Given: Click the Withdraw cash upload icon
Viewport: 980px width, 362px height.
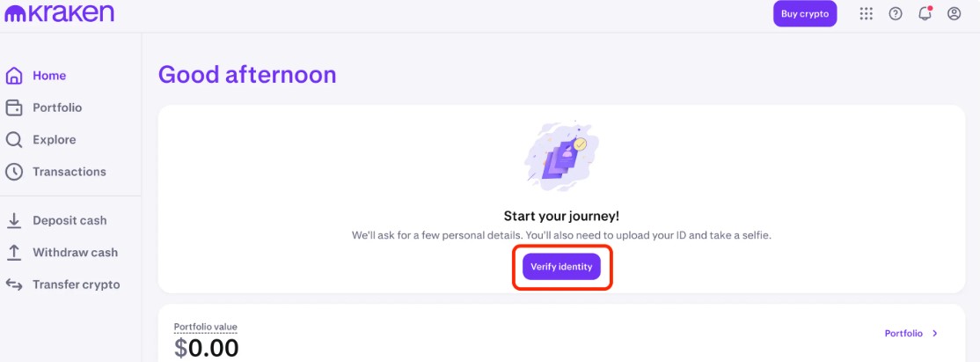Looking at the screenshot, I should [14, 253].
